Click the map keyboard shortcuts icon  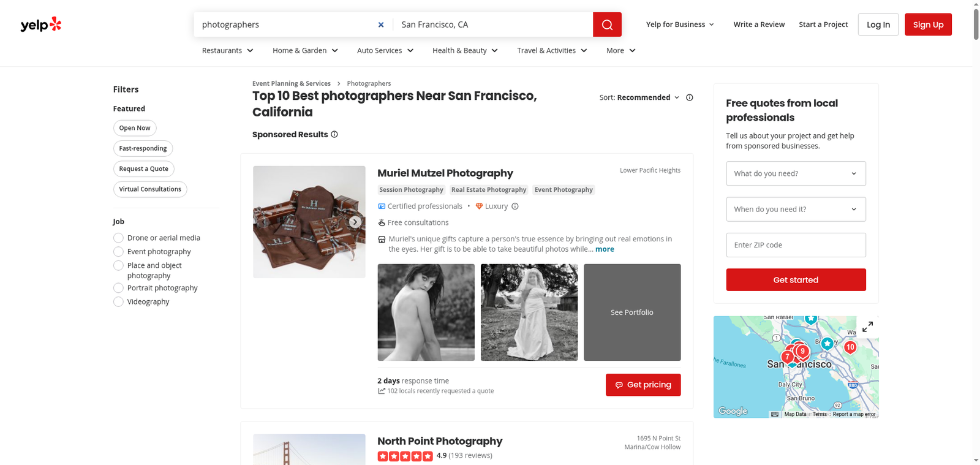pos(775,414)
